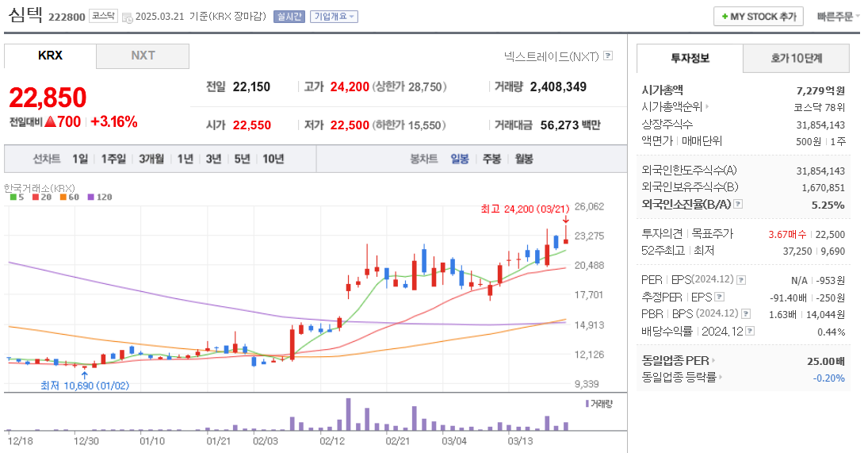
Task: Click the stock code 222800
Action: point(67,17)
